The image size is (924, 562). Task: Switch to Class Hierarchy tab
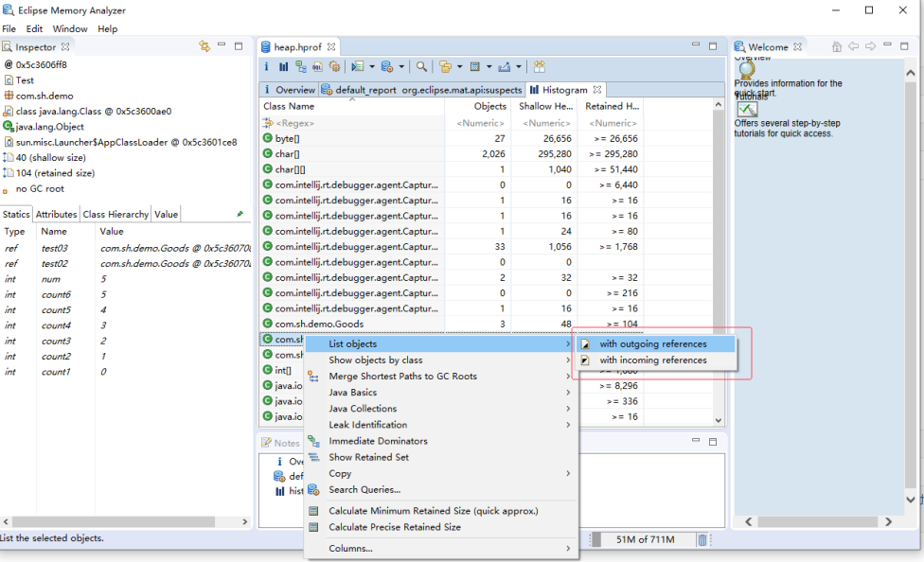pos(115,215)
